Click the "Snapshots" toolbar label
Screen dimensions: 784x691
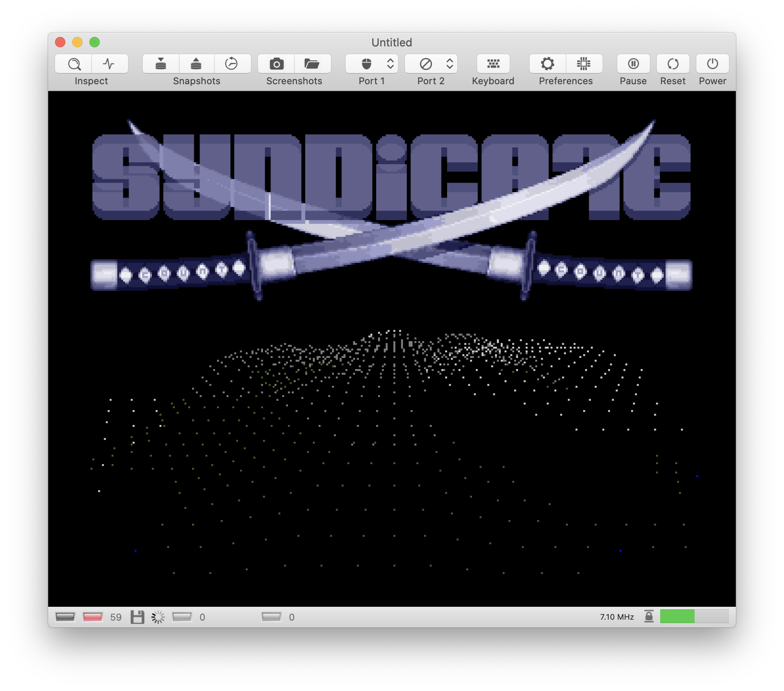coord(197,81)
